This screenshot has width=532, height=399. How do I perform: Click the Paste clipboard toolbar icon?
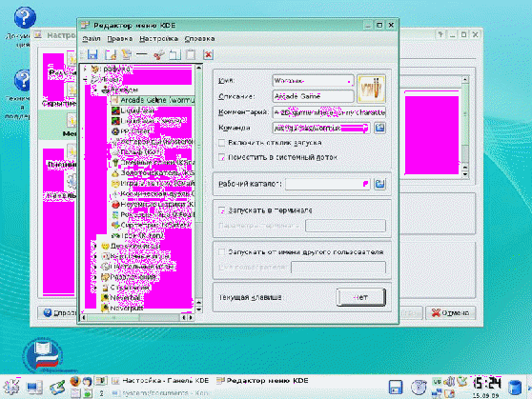point(191,54)
